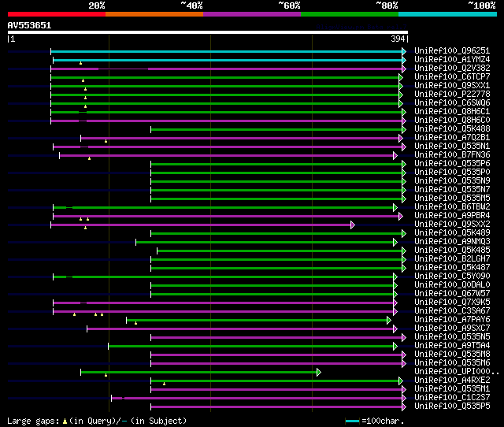
Task: Select the UniRef100_Q5K489 label
Action: click(452, 233)
